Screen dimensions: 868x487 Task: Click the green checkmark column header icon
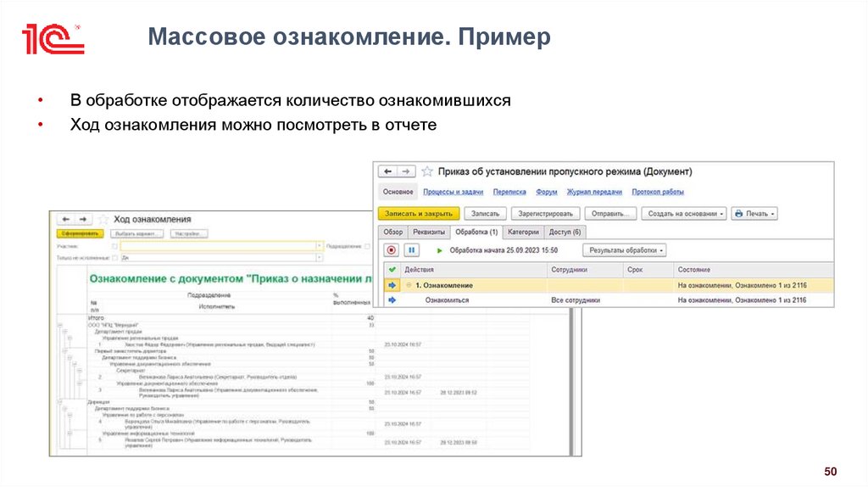[x=392, y=270]
